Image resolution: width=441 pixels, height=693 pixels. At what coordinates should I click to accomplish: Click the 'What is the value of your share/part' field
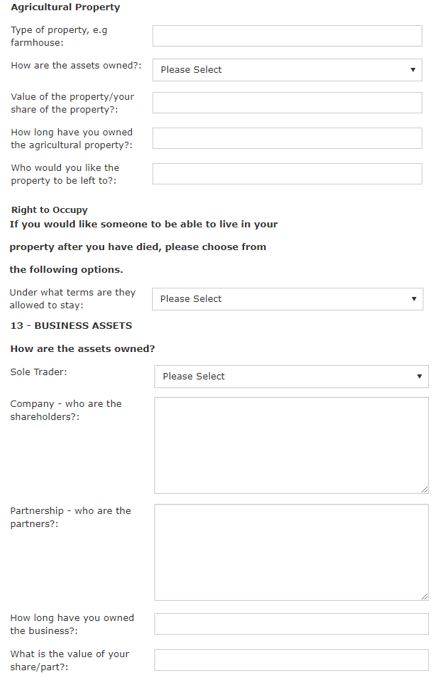(291, 660)
